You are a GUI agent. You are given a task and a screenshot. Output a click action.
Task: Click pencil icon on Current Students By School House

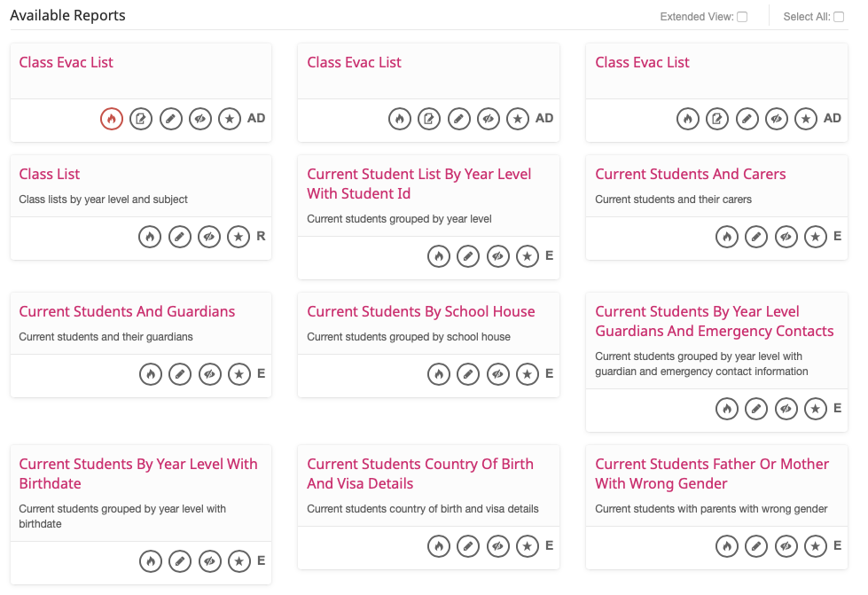point(468,374)
